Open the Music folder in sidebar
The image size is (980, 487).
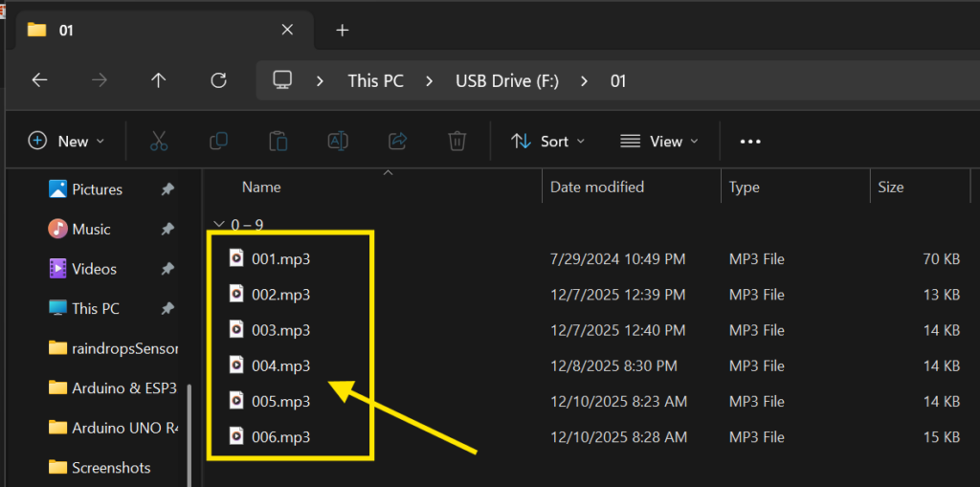[x=91, y=229]
